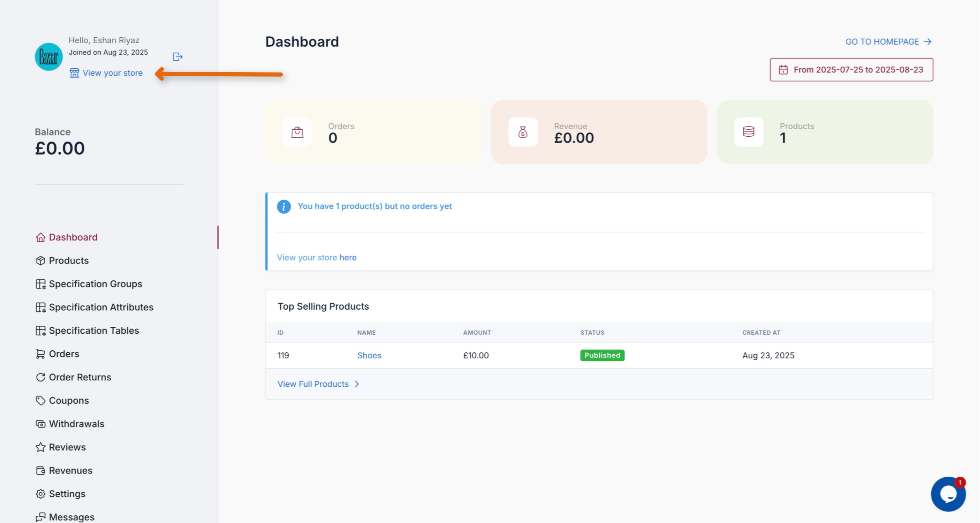Screen dimensions: 980x523
Task: Open the date range picker button
Action: (852, 70)
